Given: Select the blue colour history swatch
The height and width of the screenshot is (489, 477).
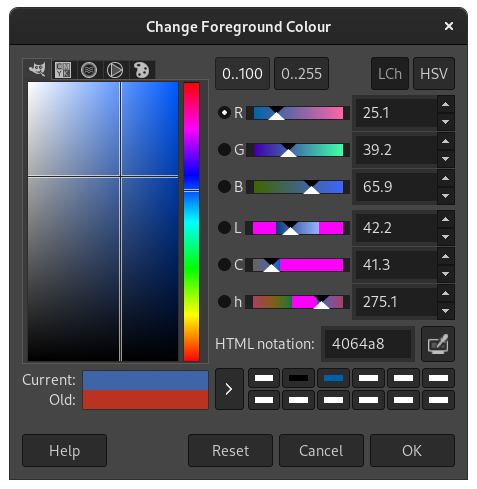Looking at the screenshot, I should (333, 378).
